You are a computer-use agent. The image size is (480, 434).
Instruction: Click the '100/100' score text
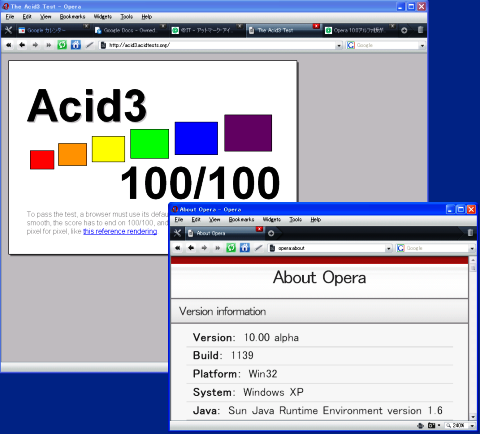click(200, 183)
